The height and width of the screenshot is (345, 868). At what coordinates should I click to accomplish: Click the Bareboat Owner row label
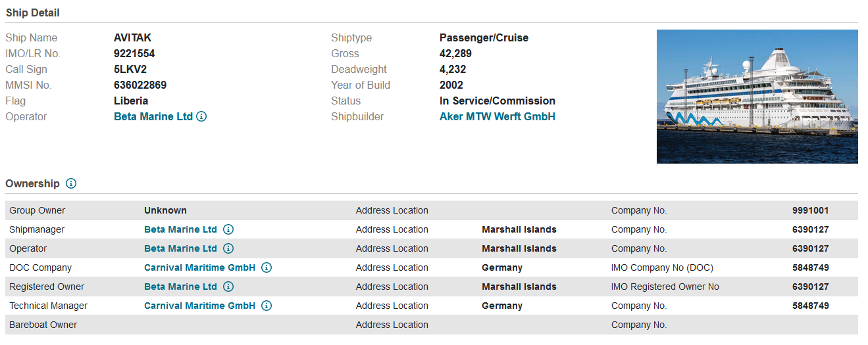[43, 325]
